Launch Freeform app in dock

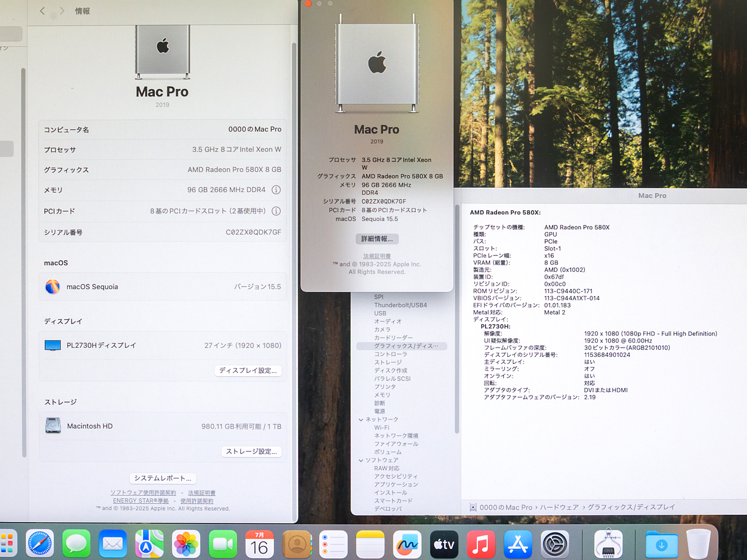pyautogui.click(x=407, y=544)
